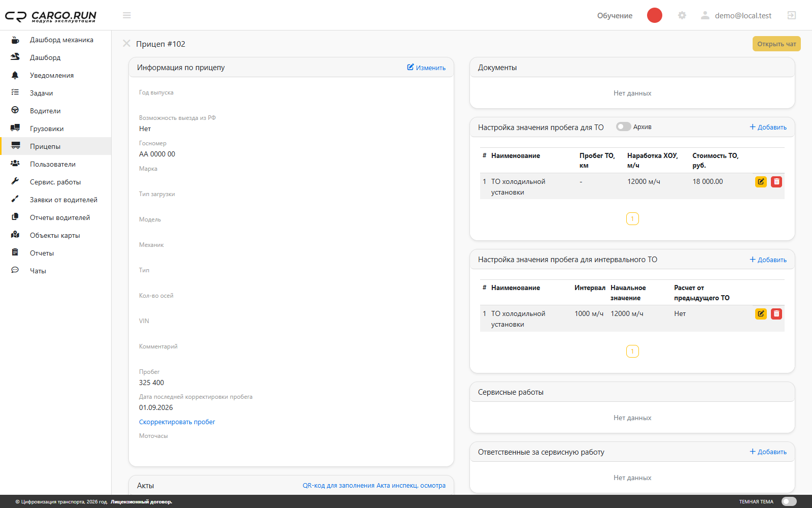Open settings gear icon in header

(682, 15)
